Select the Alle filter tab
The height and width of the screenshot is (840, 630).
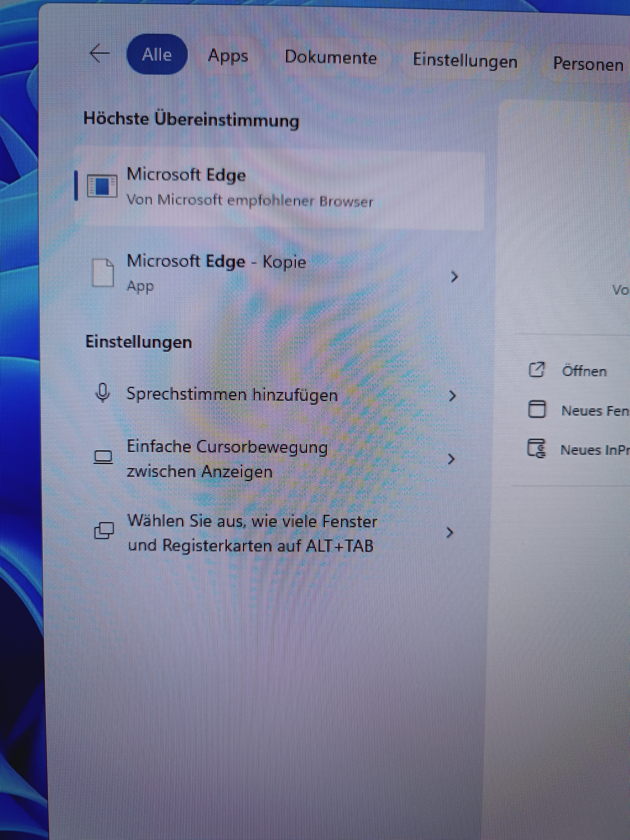tap(156, 55)
